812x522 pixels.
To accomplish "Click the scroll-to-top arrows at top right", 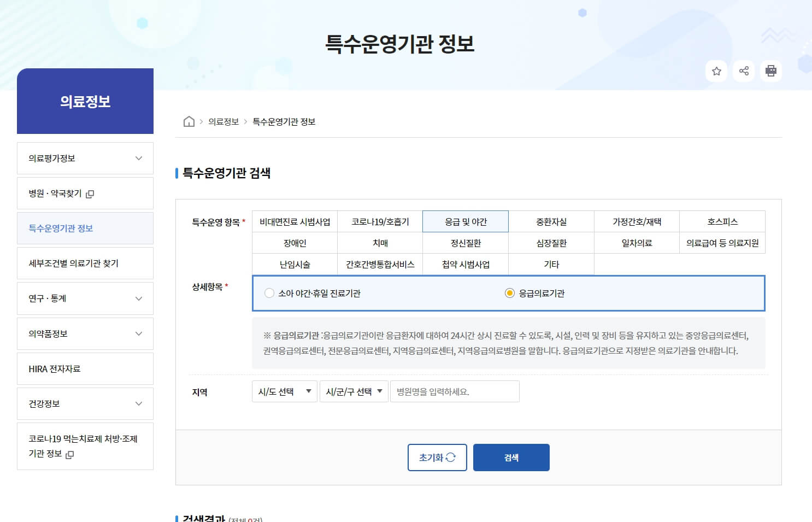I will (774, 36).
